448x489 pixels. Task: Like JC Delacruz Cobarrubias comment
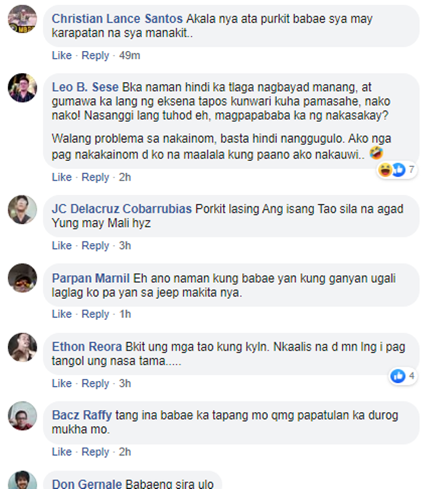point(62,245)
